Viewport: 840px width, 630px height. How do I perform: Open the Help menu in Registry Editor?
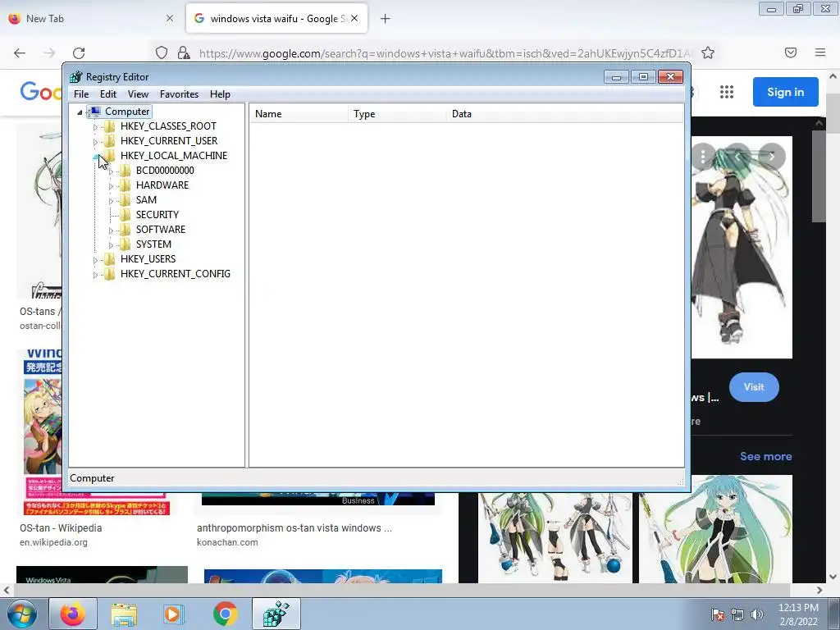220,94
